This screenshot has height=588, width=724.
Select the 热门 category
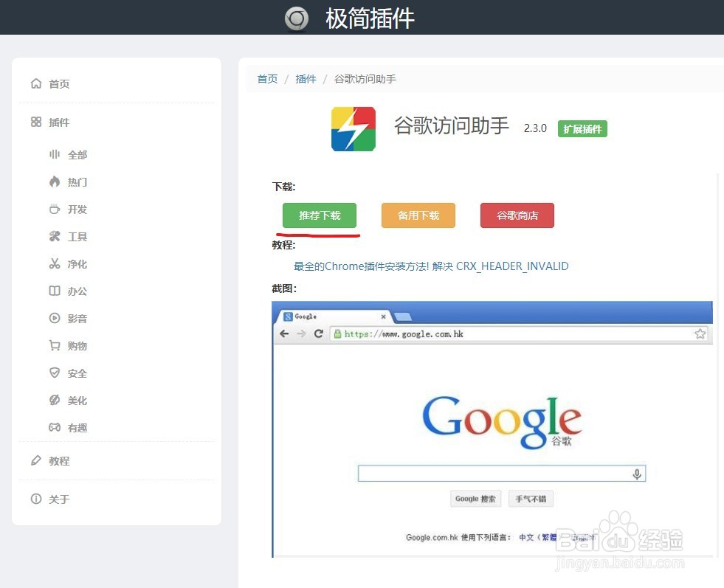click(x=77, y=182)
